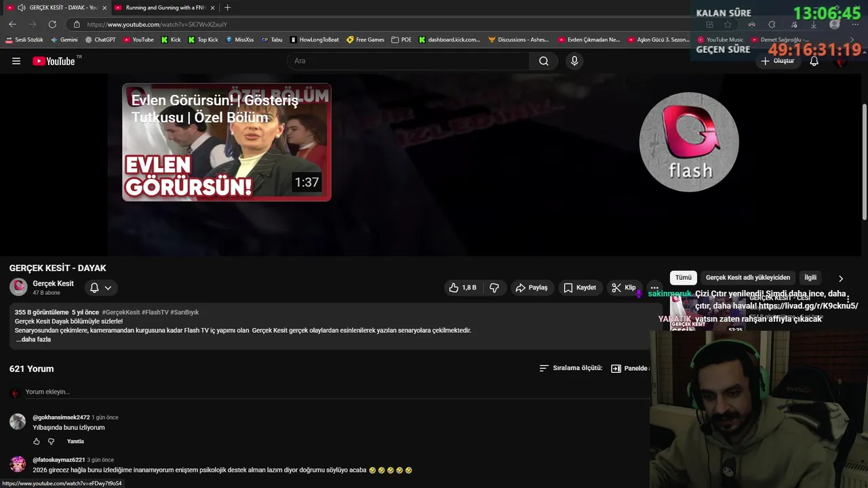
Task: Mute audio icon on GERÇEK KESİT tab
Action: pos(21,7)
